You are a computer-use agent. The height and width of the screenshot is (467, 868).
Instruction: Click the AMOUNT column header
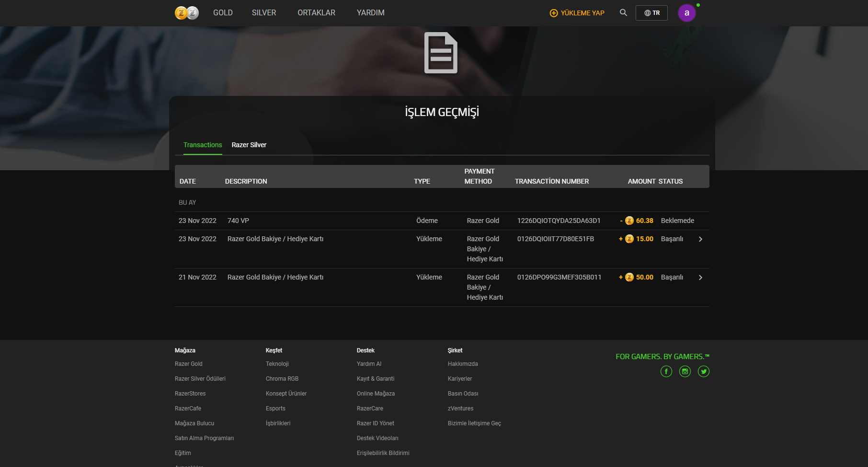(642, 181)
